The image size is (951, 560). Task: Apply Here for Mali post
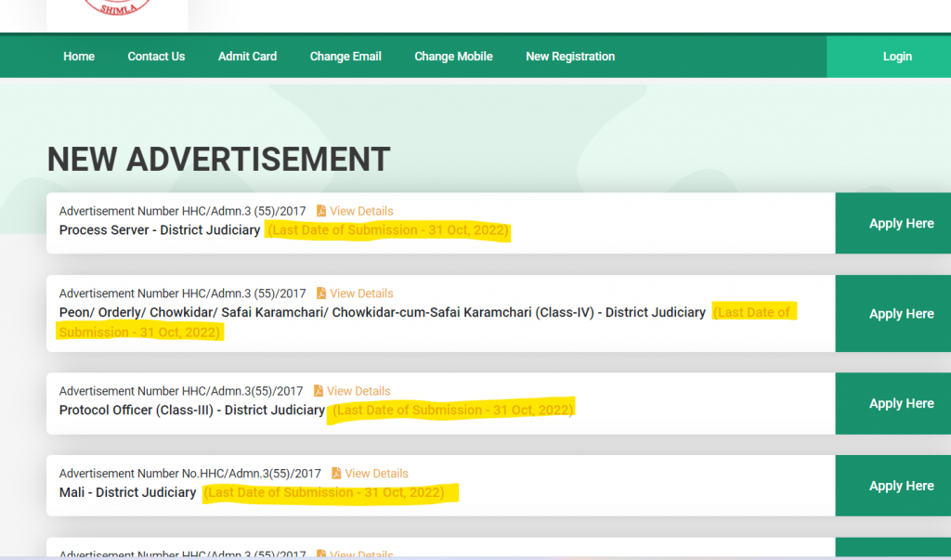901,486
